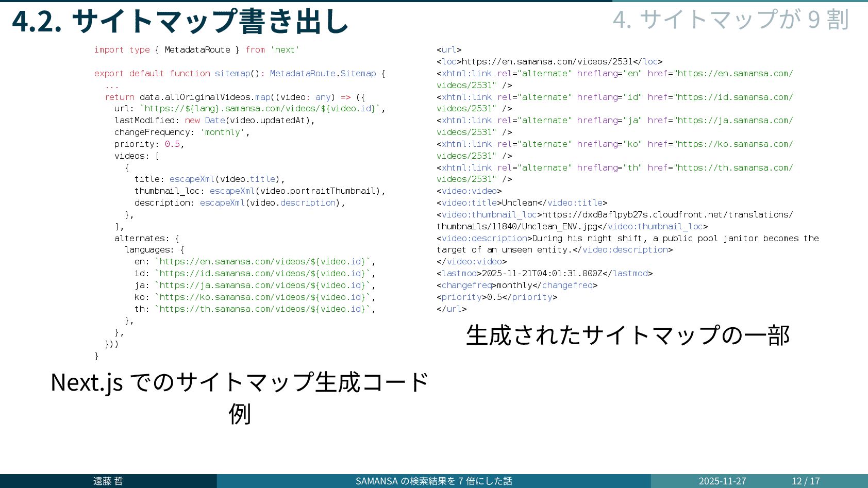Click footer title "SAMANSA の検索結果を 7 倍にした話"
Screen dimensions: 868x488
(x=433, y=481)
